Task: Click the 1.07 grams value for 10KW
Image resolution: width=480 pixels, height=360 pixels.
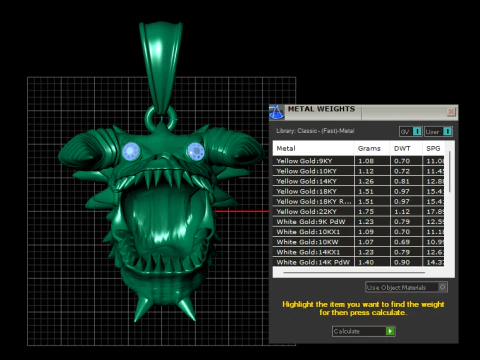Action: (x=366, y=242)
